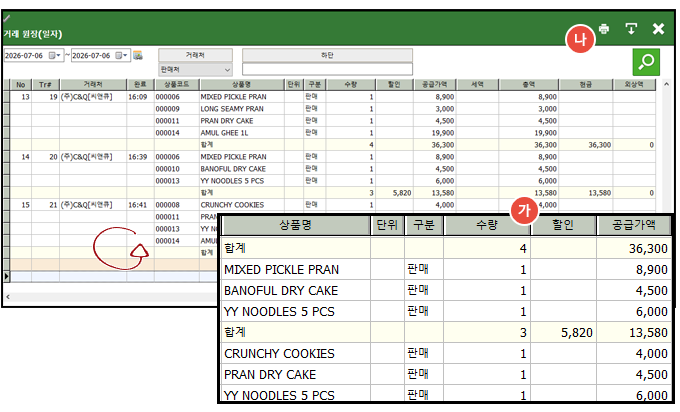This screenshot has height=412, width=680.
Task: Click the green magnifier search button
Action: coord(646,62)
